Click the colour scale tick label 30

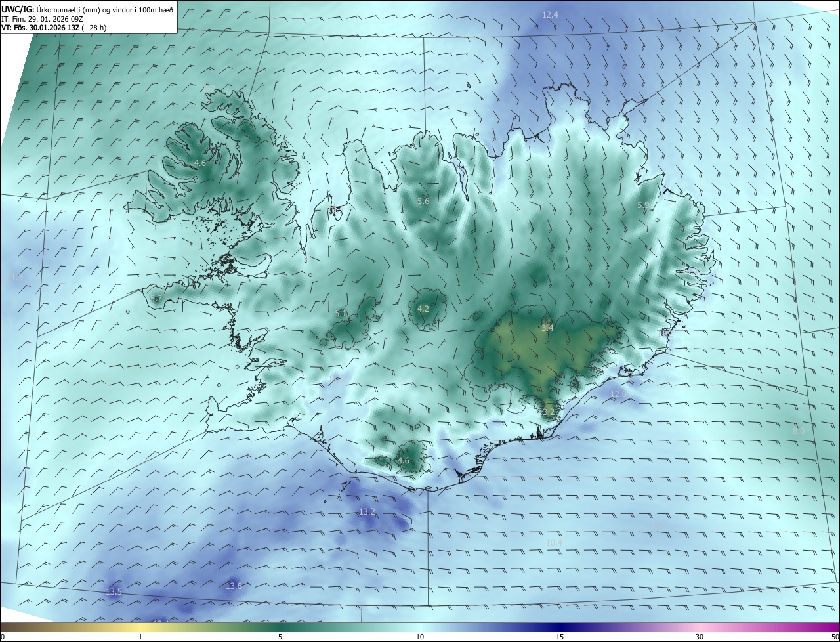[700, 637]
